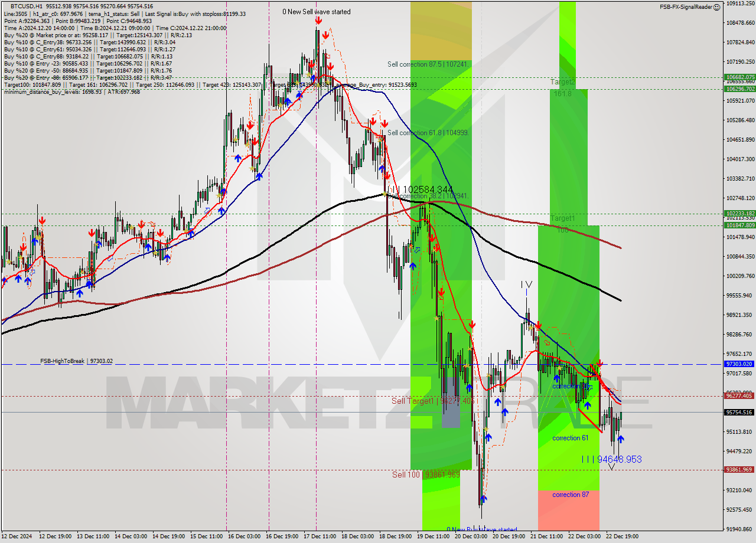Select the 'Sell correction 87.5 | 107241.' label
The image size is (756, 543).
pyautogui.click(x=428, y=64)
